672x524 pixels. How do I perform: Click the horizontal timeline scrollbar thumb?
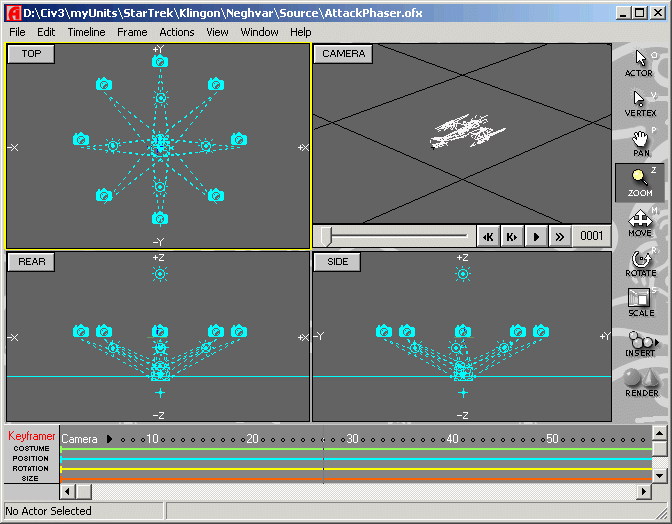click(x=84, y=491)
